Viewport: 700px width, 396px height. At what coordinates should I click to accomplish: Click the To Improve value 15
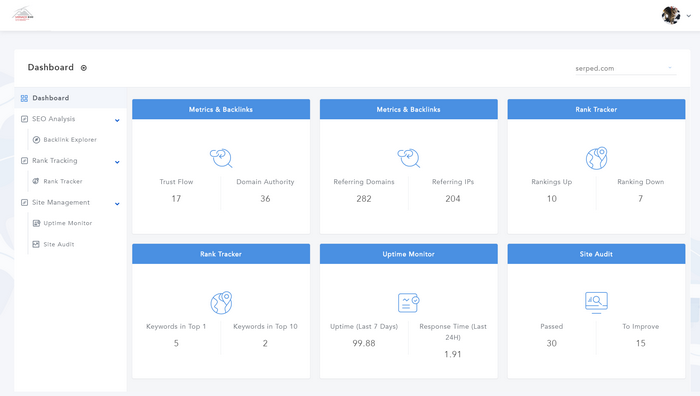[641, 343]
